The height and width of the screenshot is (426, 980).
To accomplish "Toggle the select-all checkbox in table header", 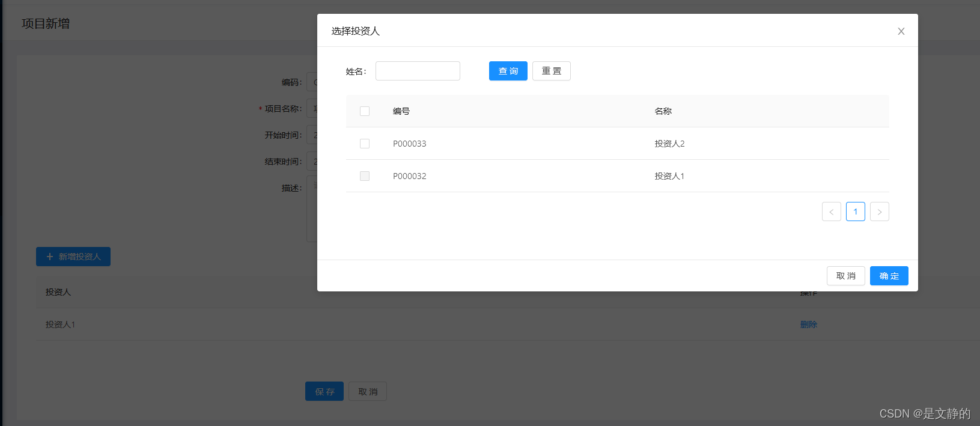I will pos(365,111).
